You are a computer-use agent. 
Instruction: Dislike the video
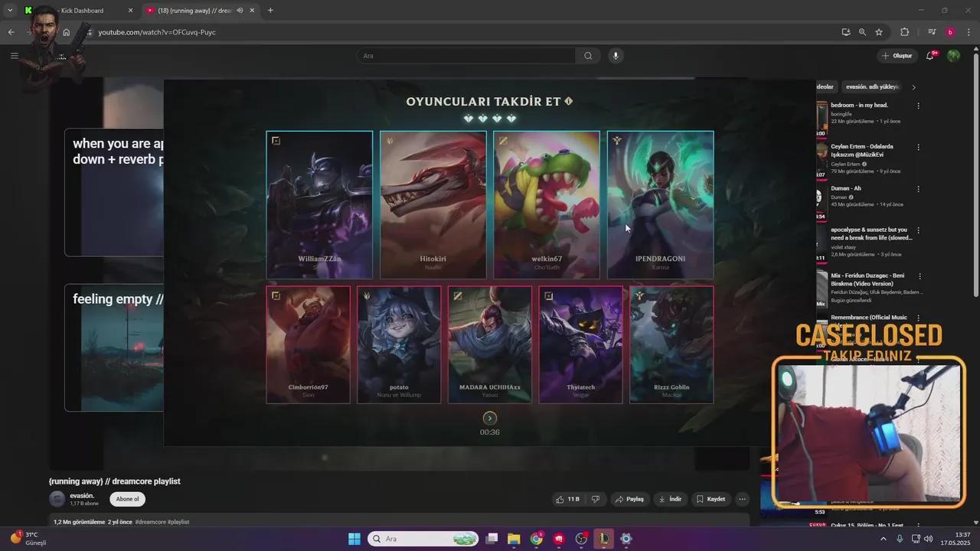[595, 499]
